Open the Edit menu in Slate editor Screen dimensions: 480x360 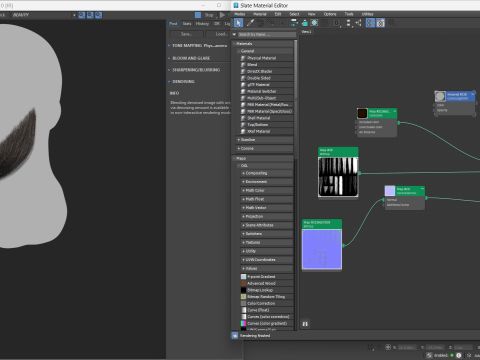278,14
